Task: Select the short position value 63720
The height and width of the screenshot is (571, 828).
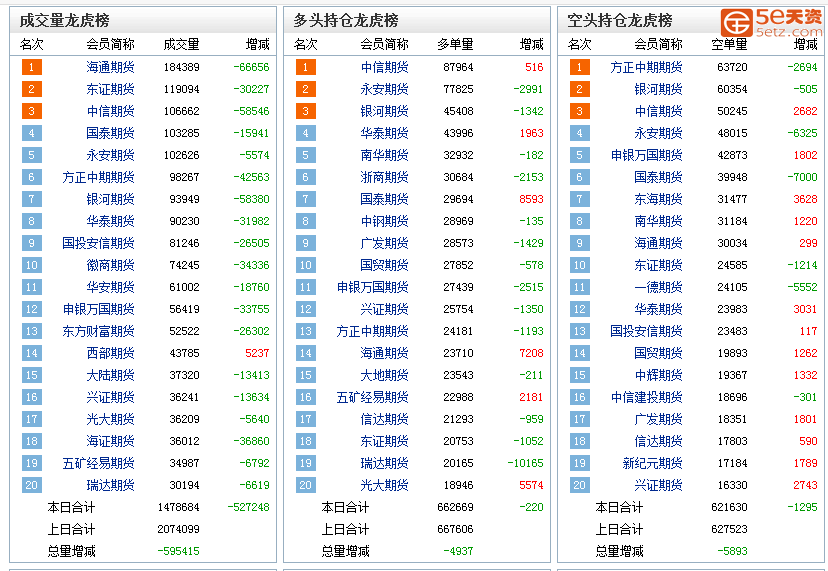Action: [x=732, y=67]
